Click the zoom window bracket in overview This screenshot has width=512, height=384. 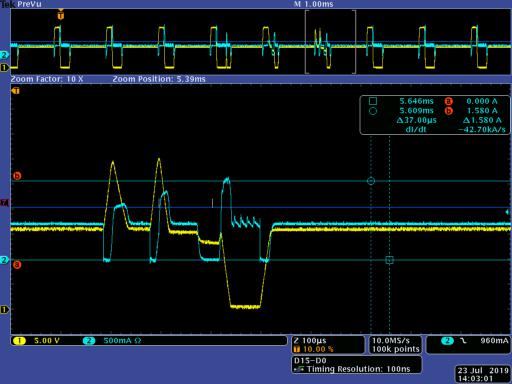(330, 42)
